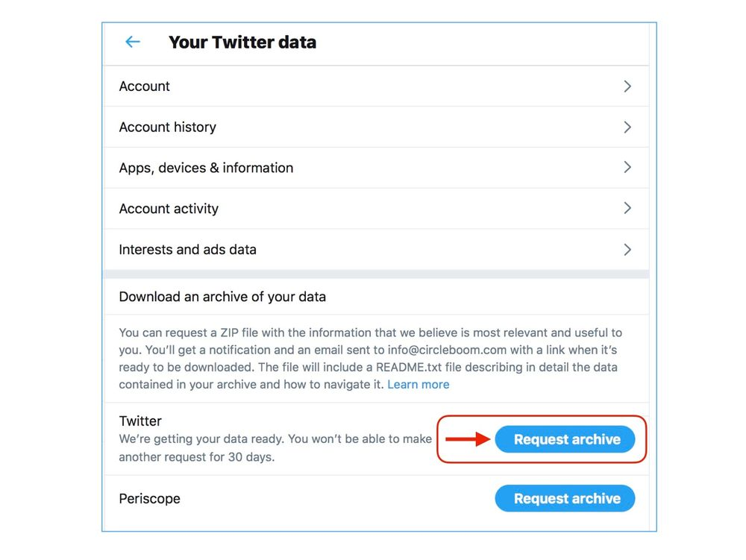
Task: Click the blue back arrow
Action: (x=132, y=42)
